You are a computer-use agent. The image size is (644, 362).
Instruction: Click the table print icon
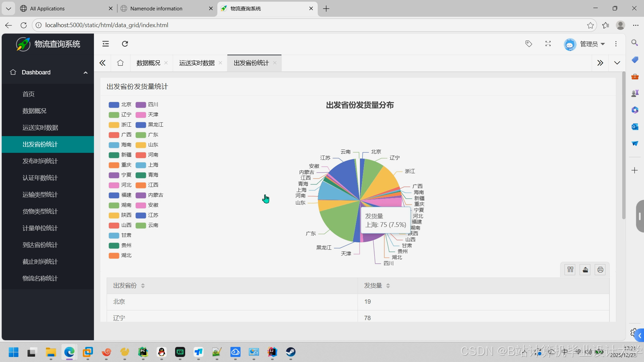pyautogui.click(x=600, y=270)
